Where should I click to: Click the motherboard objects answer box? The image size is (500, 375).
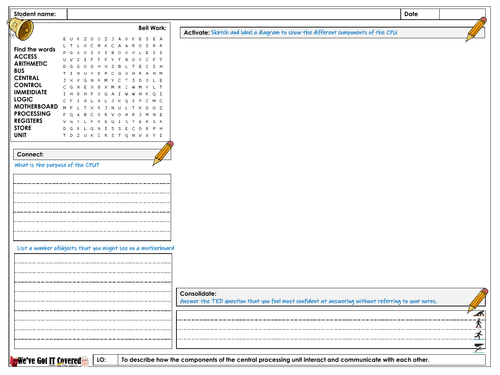pos(93,301)
